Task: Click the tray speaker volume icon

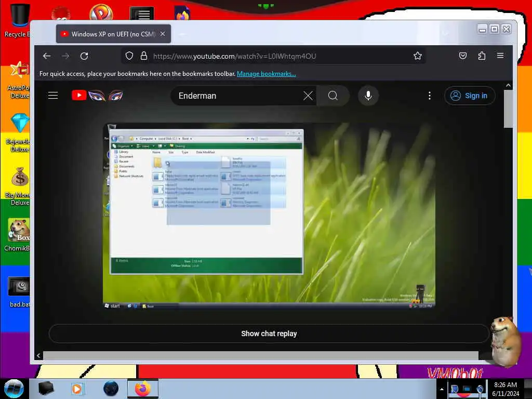Action: coord(480,389)
